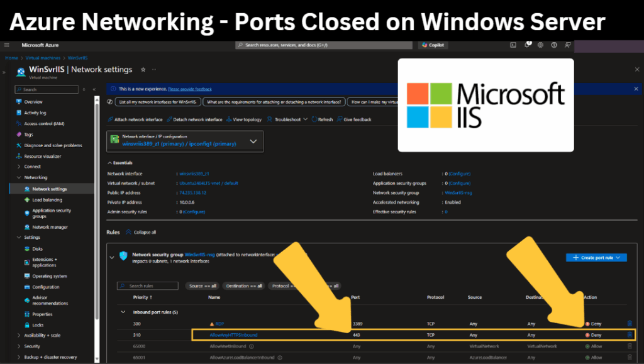Open Network manager under Networking
The image size is (644, 364).
pyautogui.click(x=50, y=227)
